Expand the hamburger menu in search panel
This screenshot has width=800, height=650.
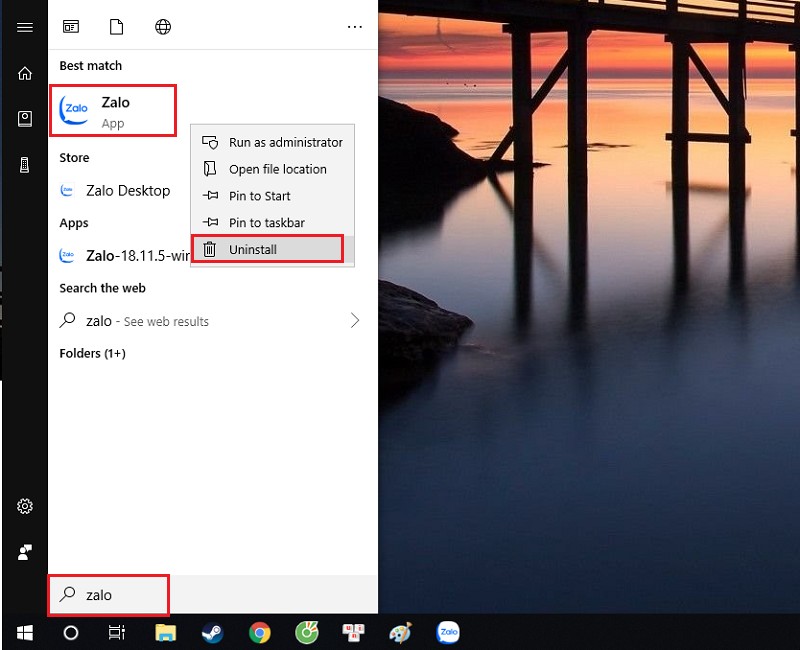tap(25, 27)
